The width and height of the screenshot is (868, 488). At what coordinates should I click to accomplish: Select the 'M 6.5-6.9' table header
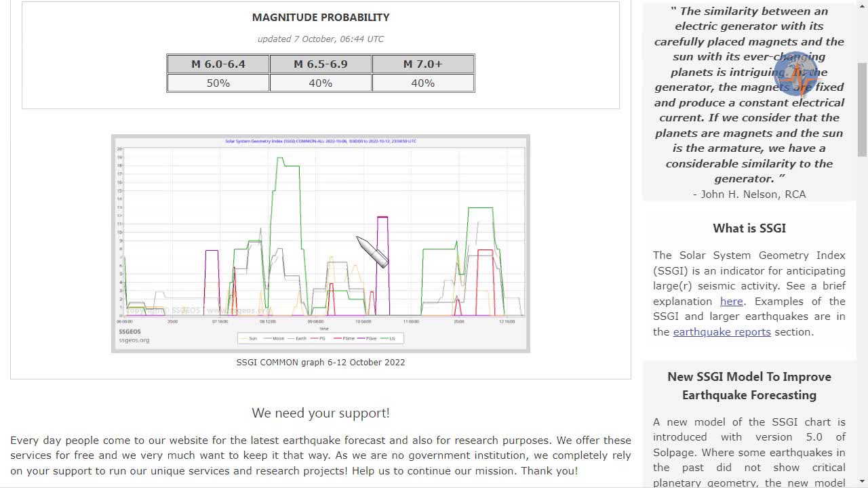pos(321,64)
